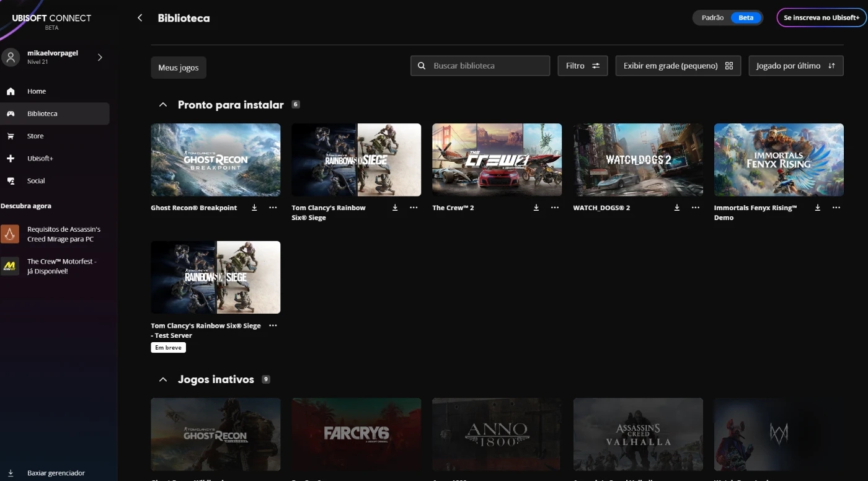Viewport: 868px width, 481px height.
Task: Download Tom Clancy's Rainbow Six Siege
Action: [395, 208]
